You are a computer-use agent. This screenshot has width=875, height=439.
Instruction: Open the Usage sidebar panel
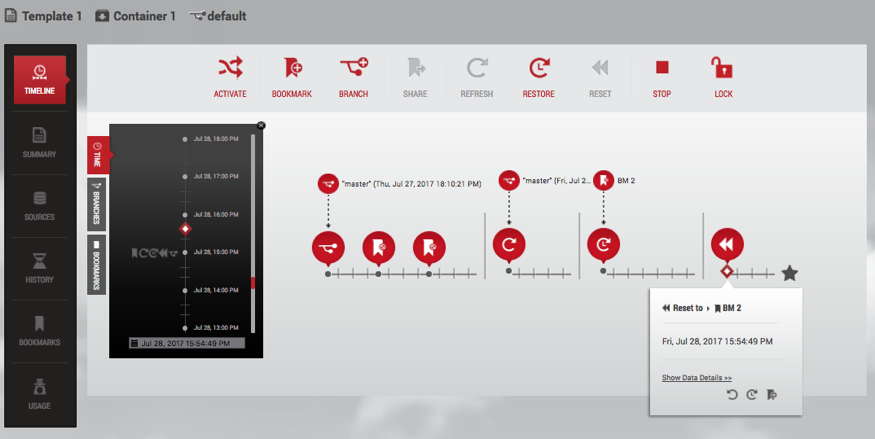tap(39, 394)
